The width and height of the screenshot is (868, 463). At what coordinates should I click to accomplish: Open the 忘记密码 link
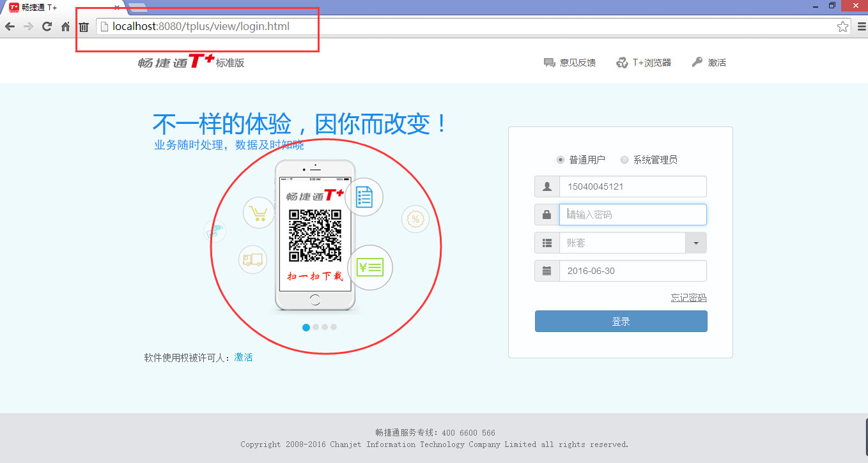(x=688, y=298)
